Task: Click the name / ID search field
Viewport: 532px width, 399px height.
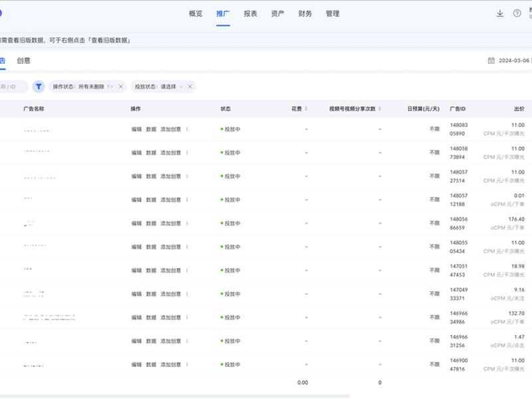Action: coord(13,86)
